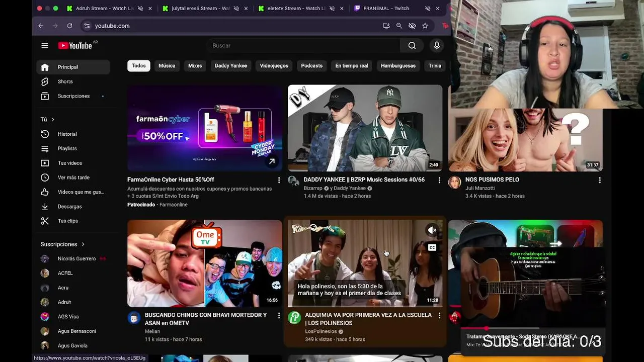Open options menu for NOS PUSIMOS PELO
644x362 pixels.
tap(600, 180)
